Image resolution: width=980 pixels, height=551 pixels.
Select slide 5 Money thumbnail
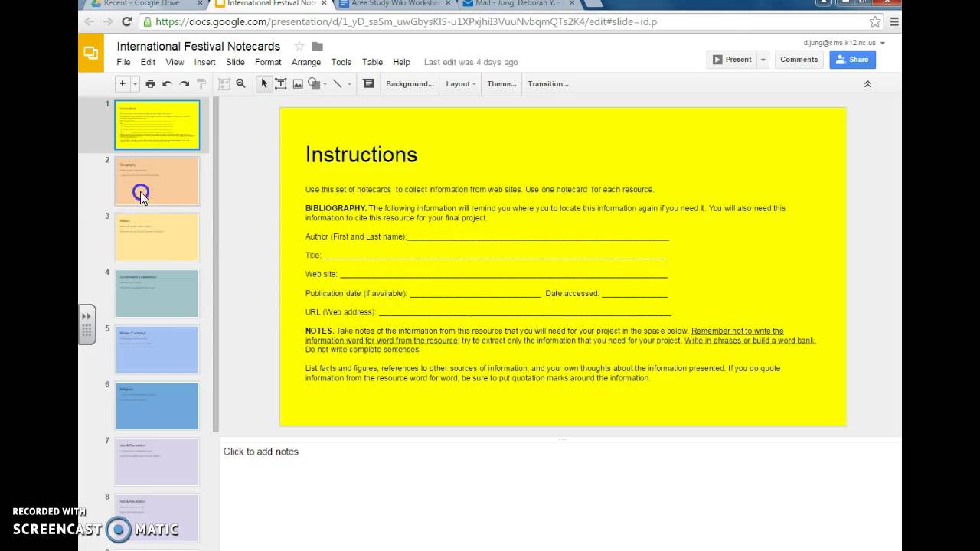point(157,350)
